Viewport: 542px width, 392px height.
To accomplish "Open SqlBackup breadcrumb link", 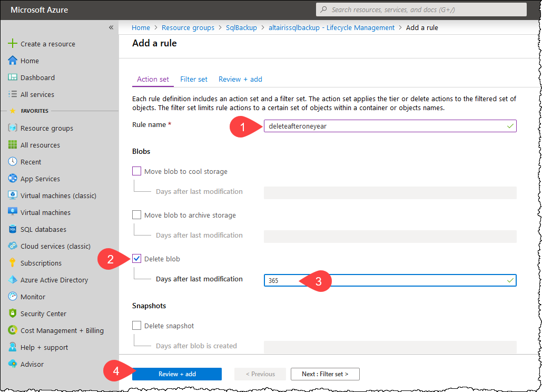I will click(x=241, y=27).
